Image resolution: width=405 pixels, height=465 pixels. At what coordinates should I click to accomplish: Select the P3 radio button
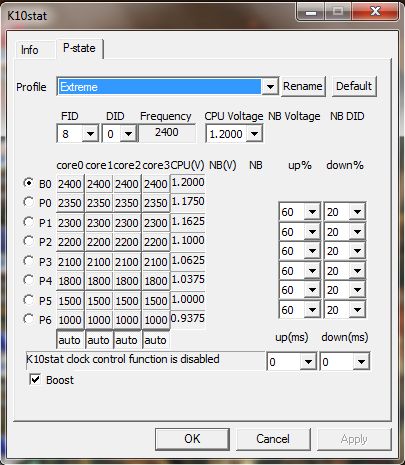[29, 261]
